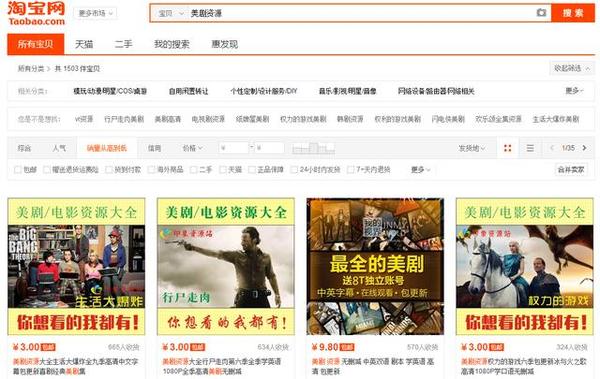This screenshot has height=379, width=600.
Task: Open the 更多市场 dropdown
Action: point(95,13)
